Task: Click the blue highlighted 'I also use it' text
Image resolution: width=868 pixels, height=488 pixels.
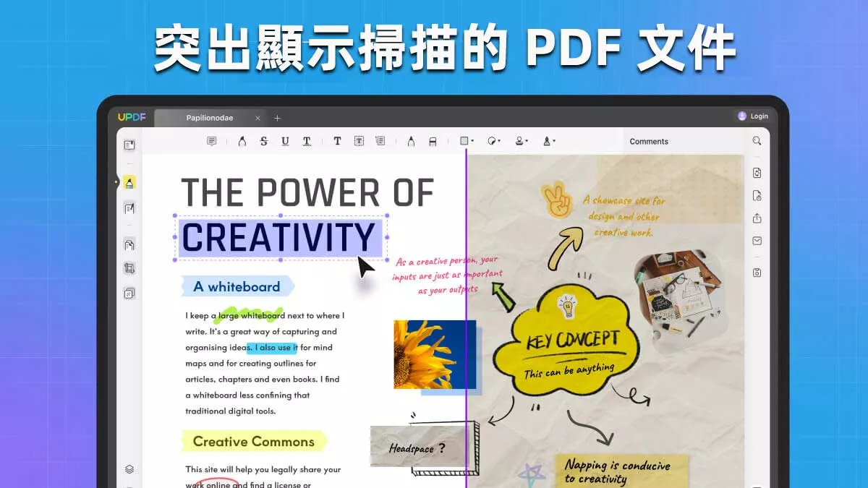Action: pos(271,348)
